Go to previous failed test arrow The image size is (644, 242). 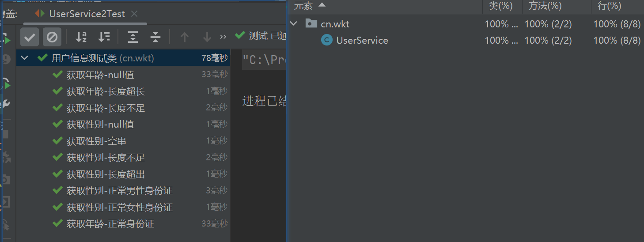pyautogui.click(x=185, y=37)
